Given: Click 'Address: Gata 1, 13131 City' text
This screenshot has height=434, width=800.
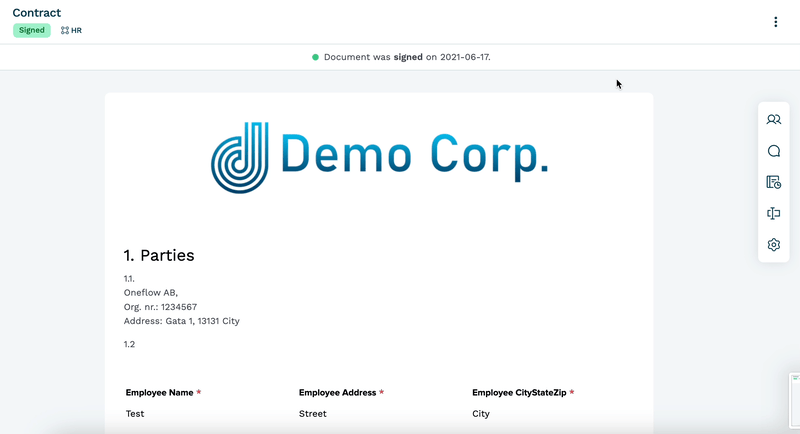Looking at the screenshot, I should (x=182, y=321).
